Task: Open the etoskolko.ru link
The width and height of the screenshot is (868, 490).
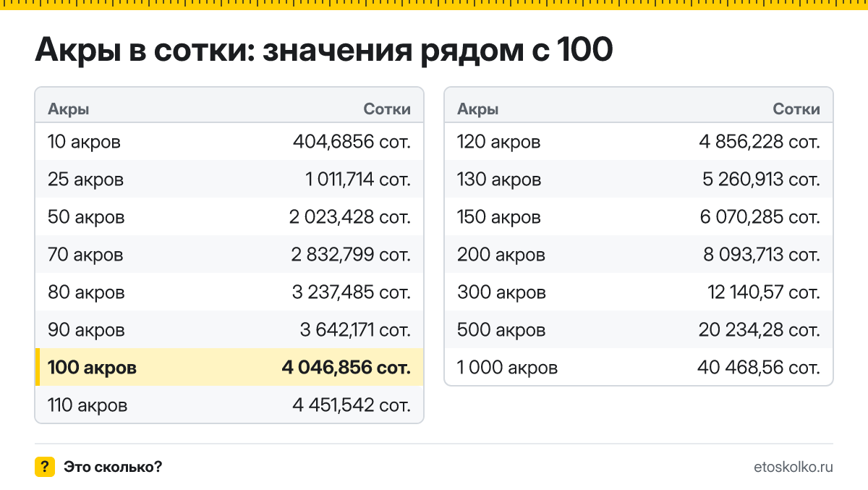Action: click(793, 467)
